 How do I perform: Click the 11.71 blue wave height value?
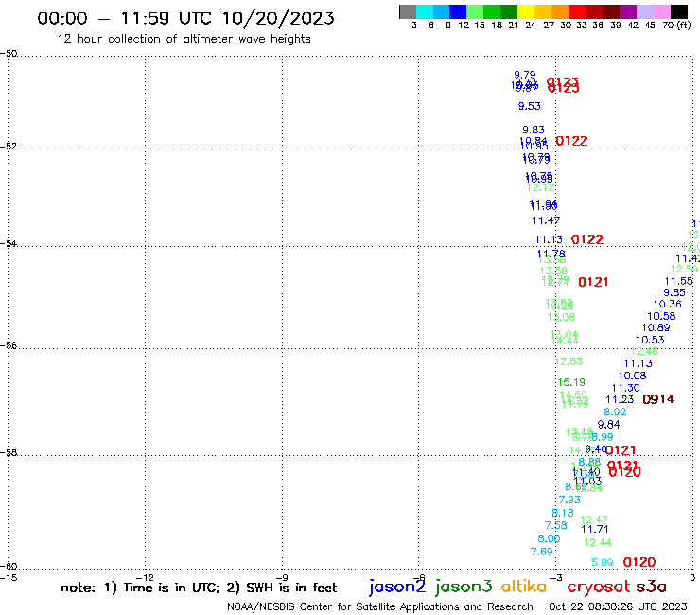point(595,530)
